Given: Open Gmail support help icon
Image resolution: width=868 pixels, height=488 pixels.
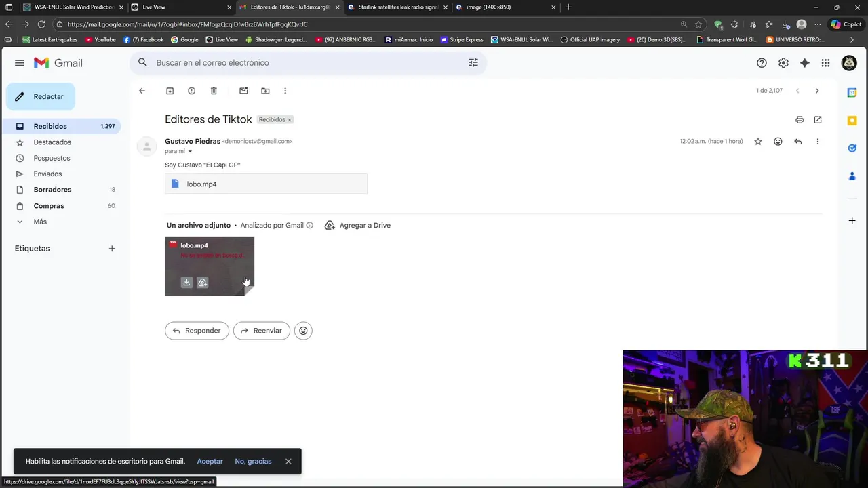Looking at the screenshot, I should [x=762, y=63].
